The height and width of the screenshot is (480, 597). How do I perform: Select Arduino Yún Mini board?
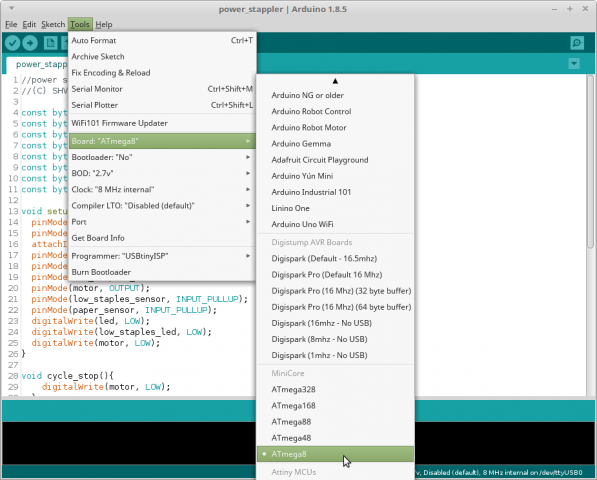tap(335, 176)
